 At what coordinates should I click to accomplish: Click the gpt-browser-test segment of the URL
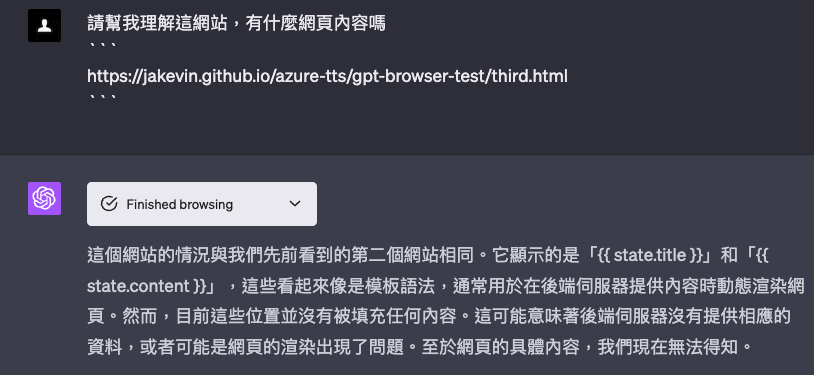tap(418, 76)
